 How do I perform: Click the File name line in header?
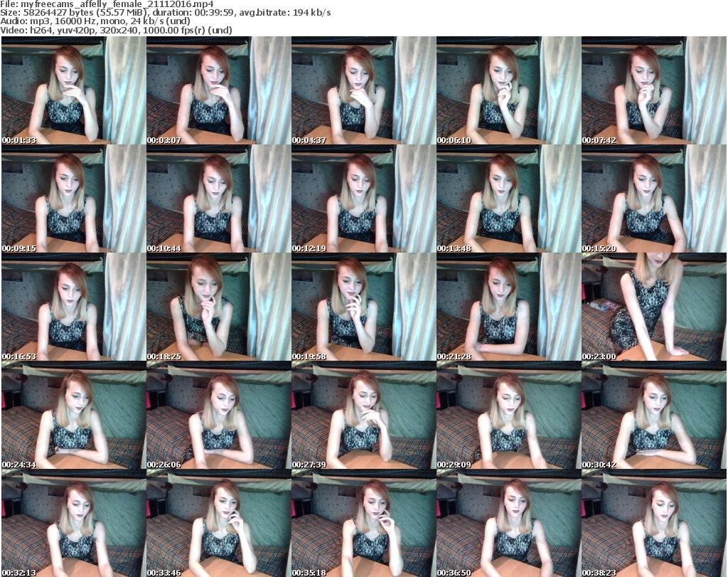pos(107,4)
